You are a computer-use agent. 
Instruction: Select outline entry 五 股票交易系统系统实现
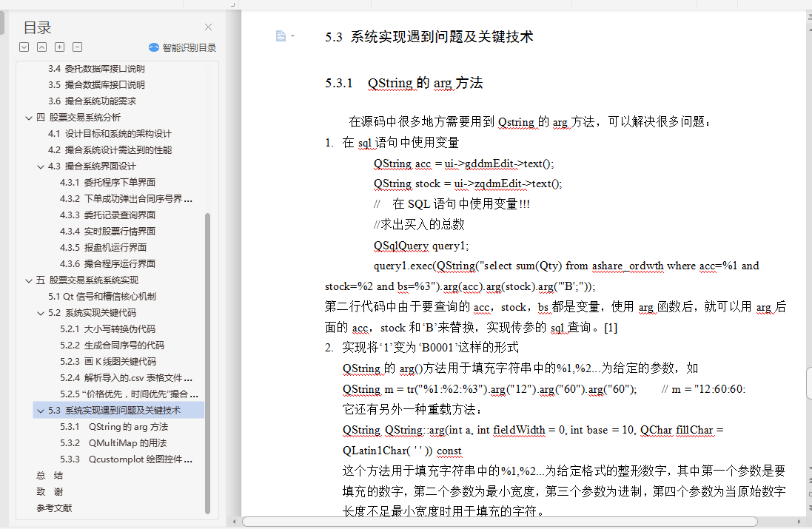click(87, 280)
